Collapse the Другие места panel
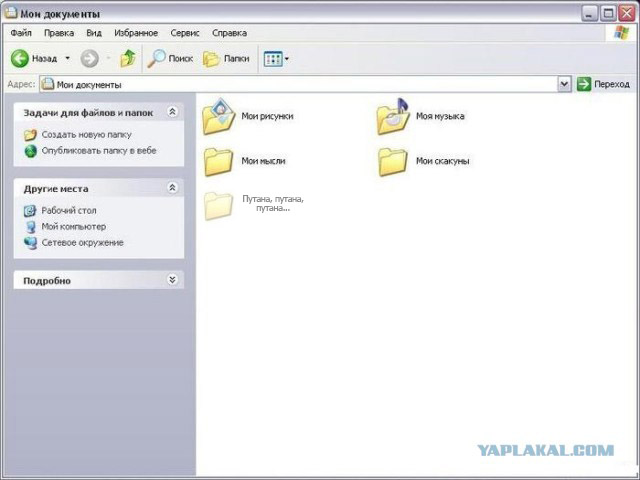This screenshot has height=480, width=640. 172,188
